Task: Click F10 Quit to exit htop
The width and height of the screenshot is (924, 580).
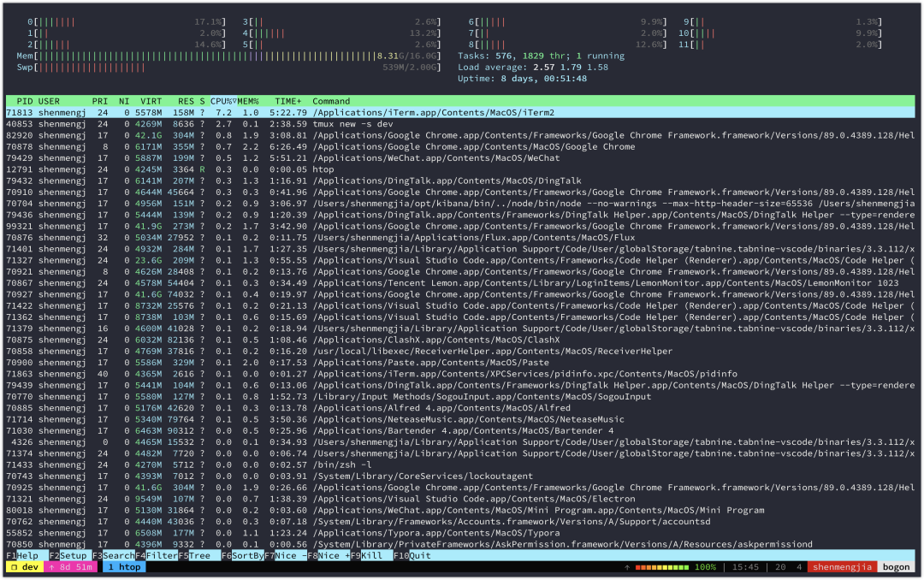Action: (412, 556)
